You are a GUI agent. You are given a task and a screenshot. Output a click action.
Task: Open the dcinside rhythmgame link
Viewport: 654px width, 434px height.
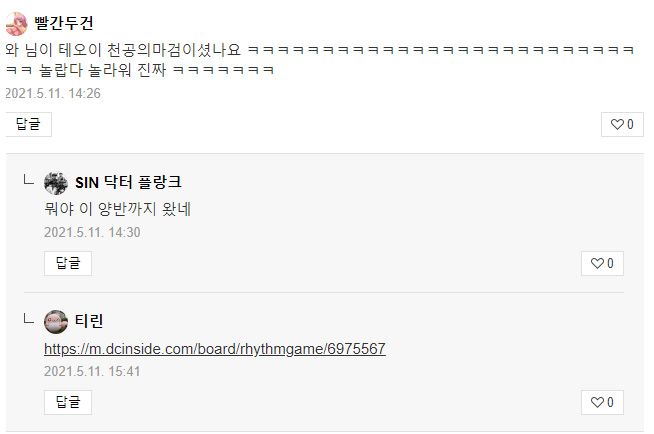point(215,349)
